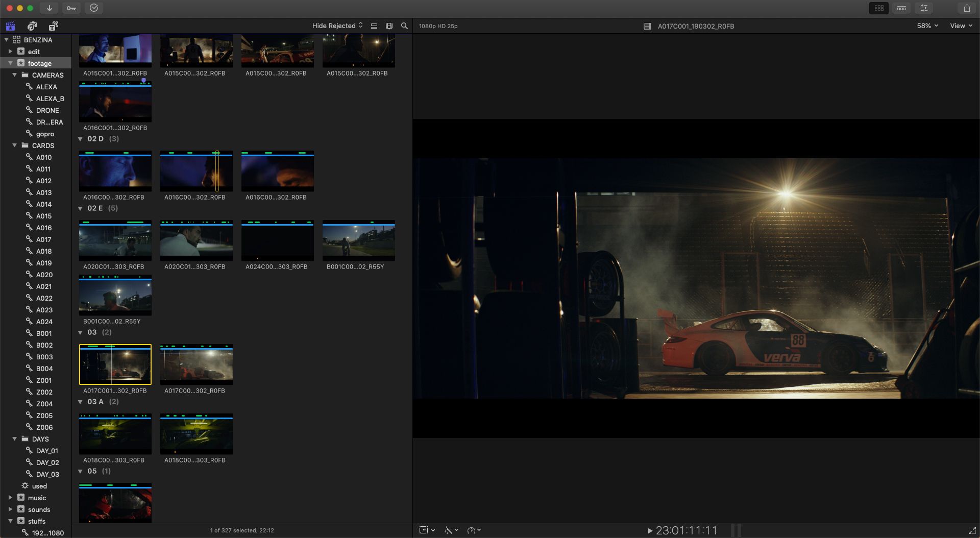980x538 pixels.
Task: Collapse the 05 clip group
Action: point(80,471)
